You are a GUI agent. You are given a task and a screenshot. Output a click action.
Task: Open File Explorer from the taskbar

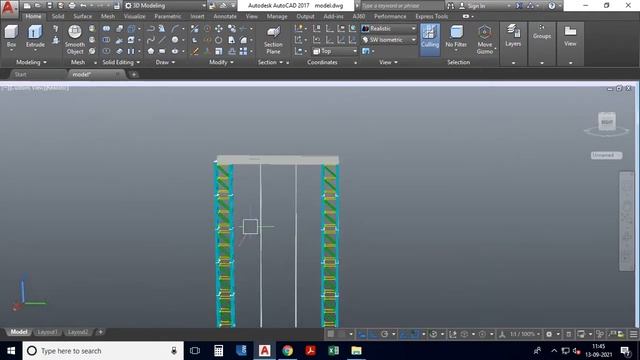click(x=356, y=351)
